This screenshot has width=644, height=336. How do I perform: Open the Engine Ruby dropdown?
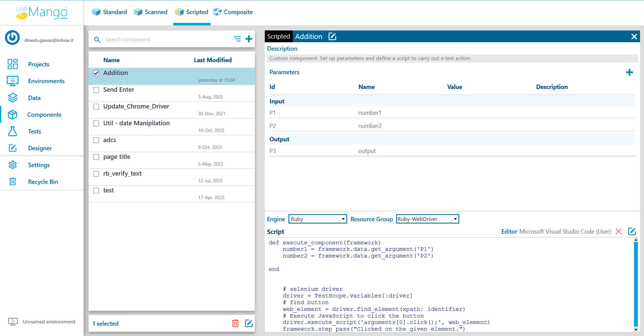317,219
